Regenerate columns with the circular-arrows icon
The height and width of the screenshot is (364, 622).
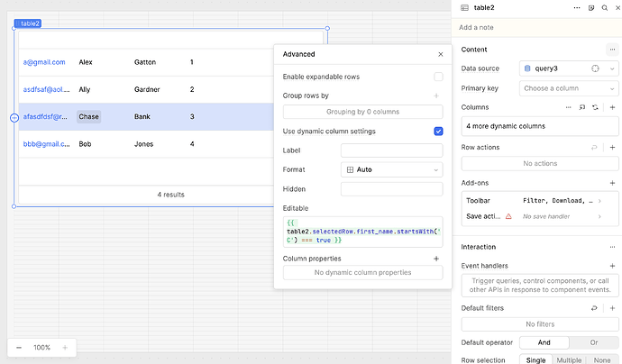[x=595, y=107]
